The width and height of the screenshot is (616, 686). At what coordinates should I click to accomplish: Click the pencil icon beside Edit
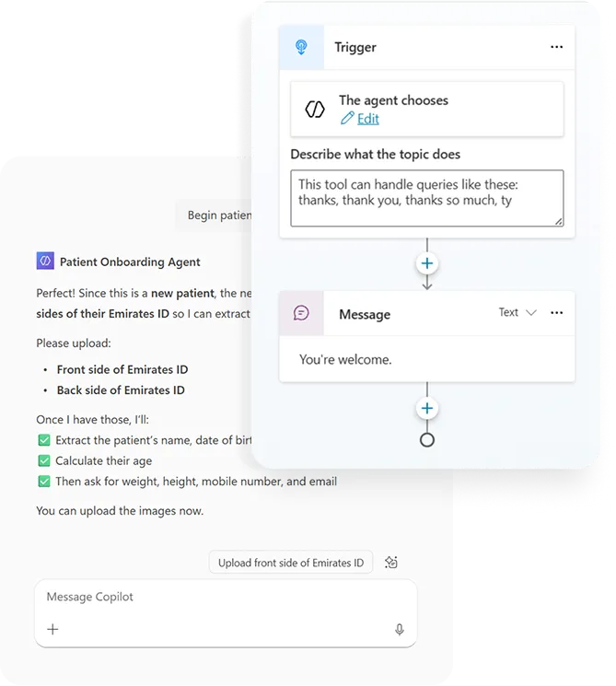pos(347,118)
